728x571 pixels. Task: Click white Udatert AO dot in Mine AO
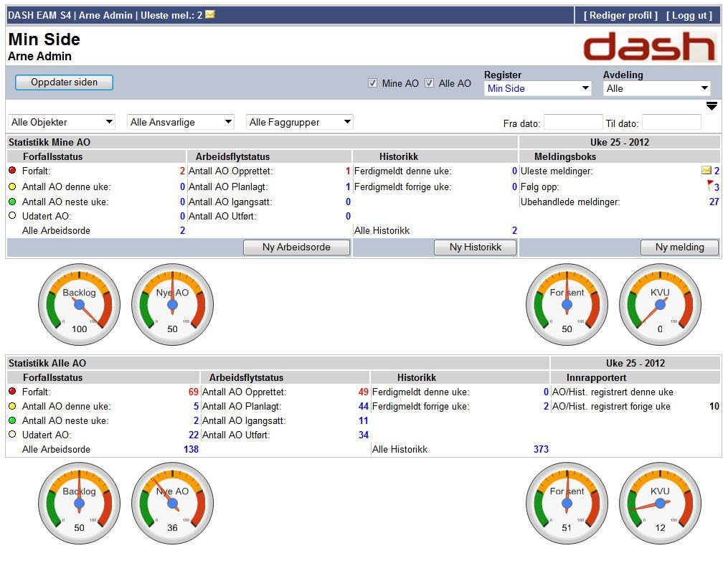point(12,215)
